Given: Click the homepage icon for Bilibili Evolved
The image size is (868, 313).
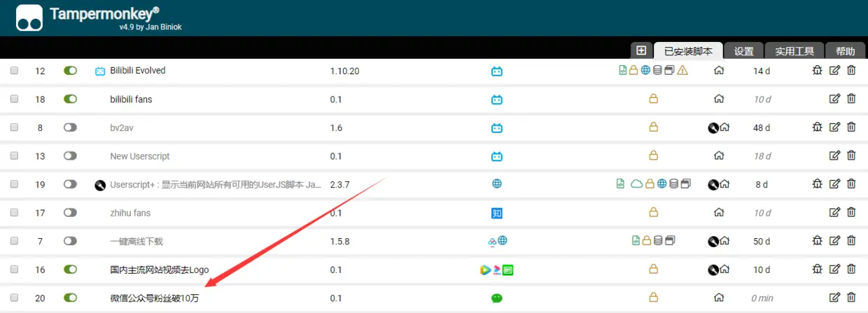Looking at the screenshot, I should [719, 71].
